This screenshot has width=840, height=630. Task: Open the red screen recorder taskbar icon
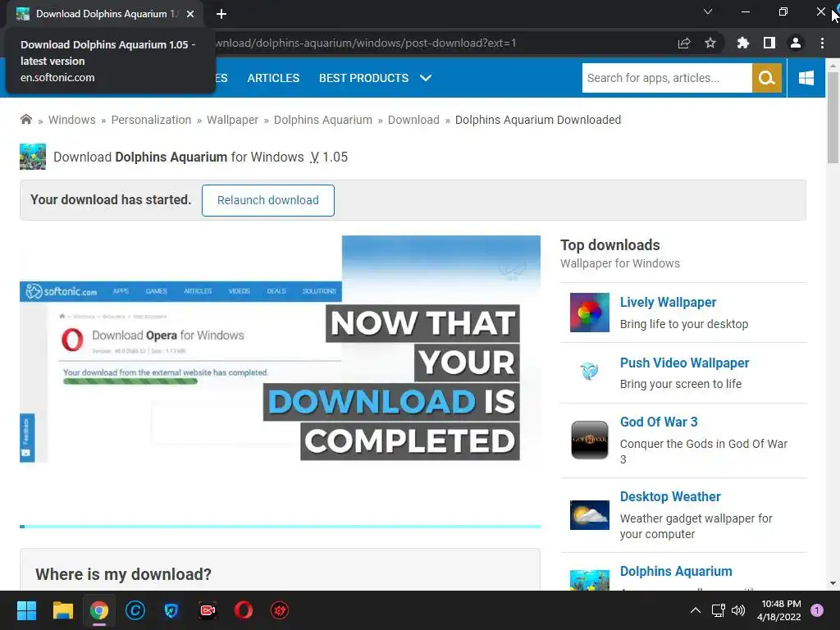(x=208, y=610)
